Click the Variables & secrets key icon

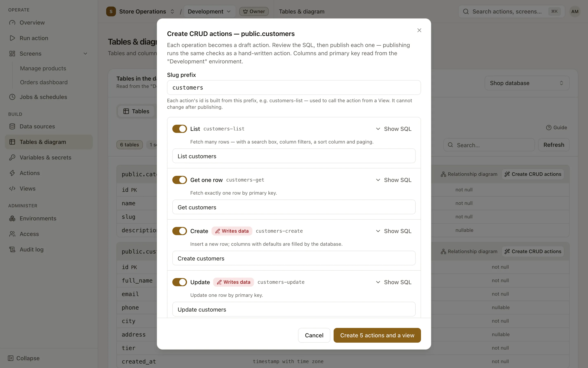coord(12,157)
